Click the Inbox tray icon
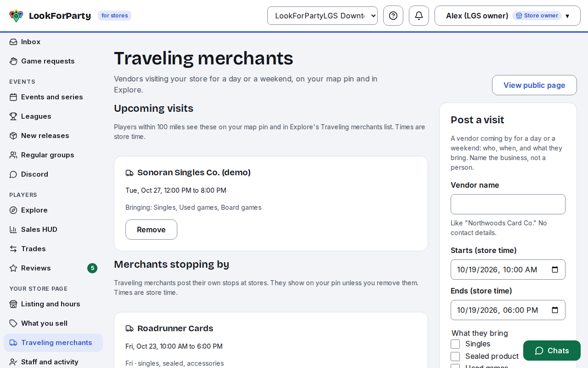588x368 pixels. point(13,42)
